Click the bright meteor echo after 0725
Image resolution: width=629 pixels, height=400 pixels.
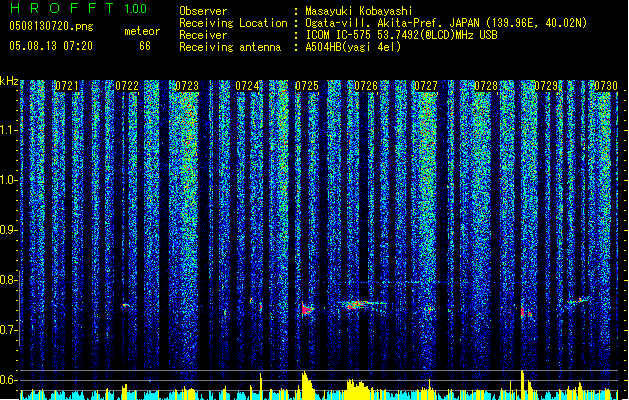[x=308, y=309]
